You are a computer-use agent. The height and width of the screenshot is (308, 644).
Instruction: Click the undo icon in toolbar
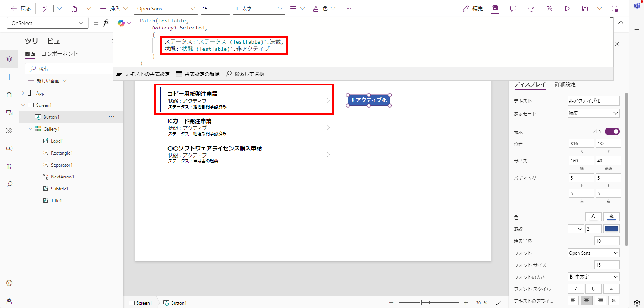pos(45,9)
